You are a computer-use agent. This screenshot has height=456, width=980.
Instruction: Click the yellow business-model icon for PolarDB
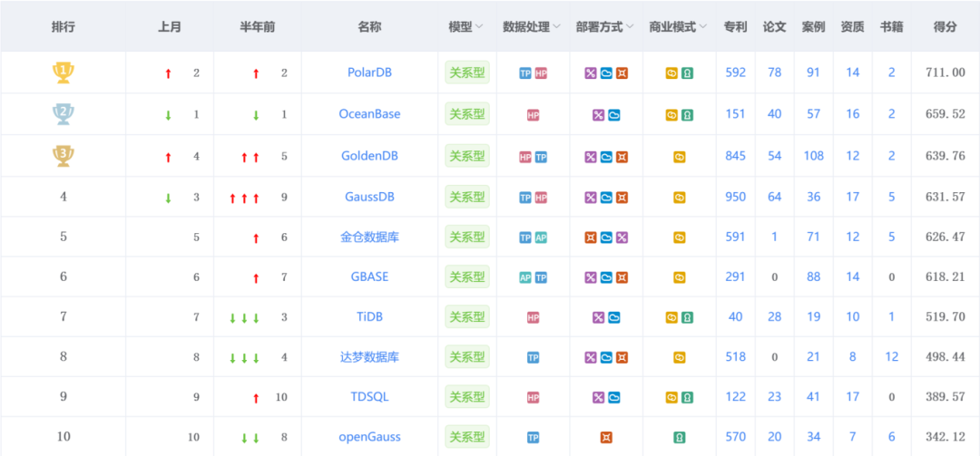671,73
